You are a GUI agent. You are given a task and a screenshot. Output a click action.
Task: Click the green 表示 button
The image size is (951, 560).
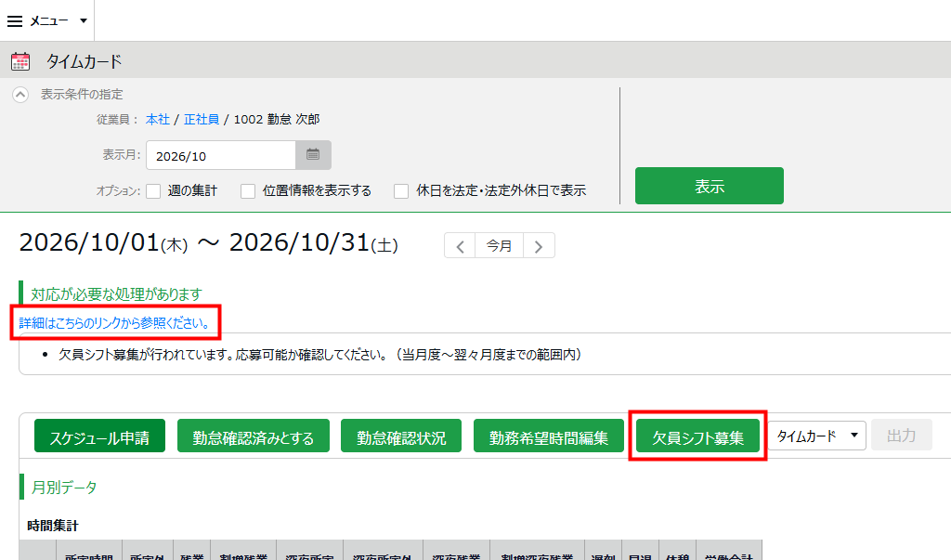(x=709, y=186)
